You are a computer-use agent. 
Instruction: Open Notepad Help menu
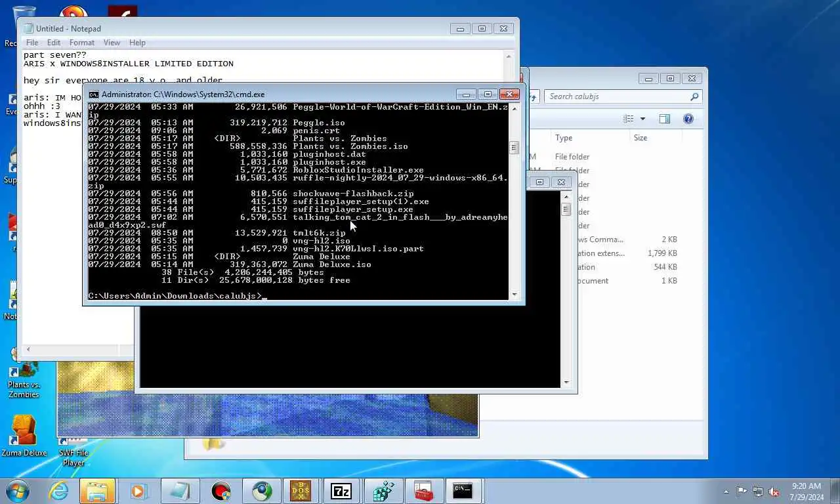click(137, 43)
